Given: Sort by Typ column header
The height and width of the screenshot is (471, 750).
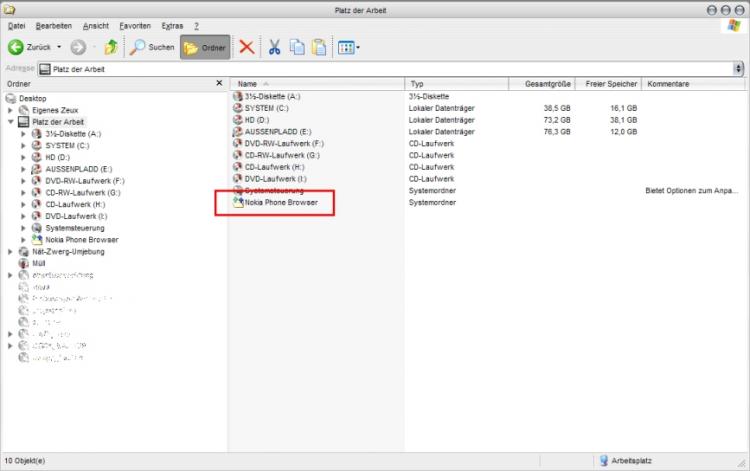Looking at the screenshot, I should 457,84.
